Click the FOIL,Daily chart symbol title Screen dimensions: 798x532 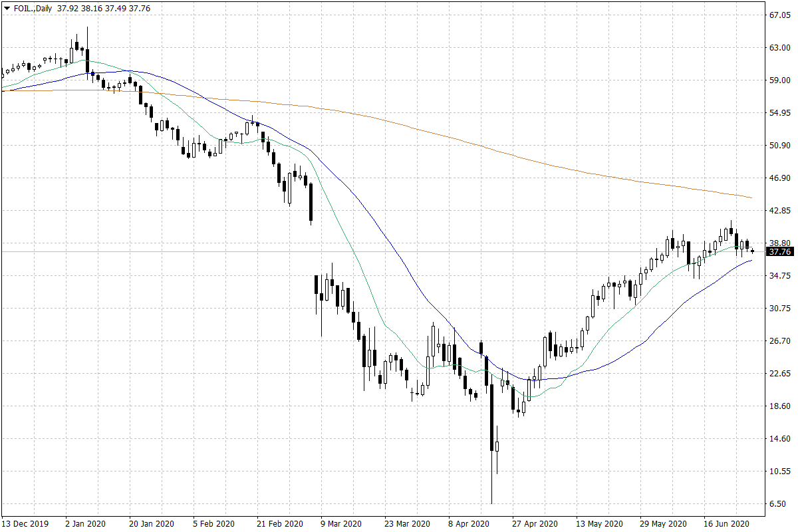(32, 9)
